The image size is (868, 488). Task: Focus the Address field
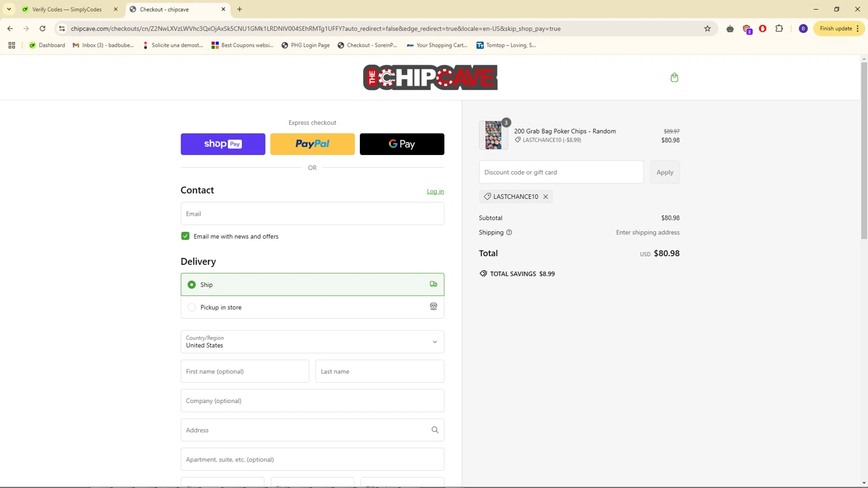312,430
